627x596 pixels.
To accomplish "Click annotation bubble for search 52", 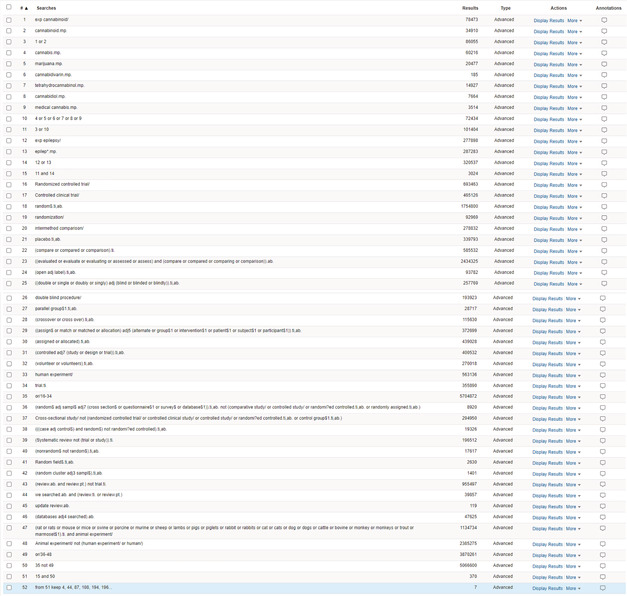I will (603, 588).
